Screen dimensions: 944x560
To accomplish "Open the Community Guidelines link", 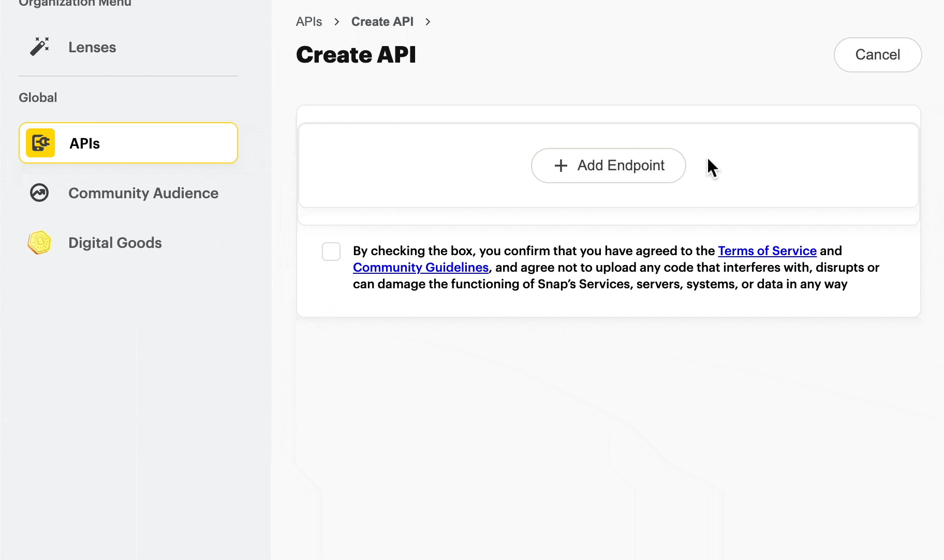I will [420, 268].
